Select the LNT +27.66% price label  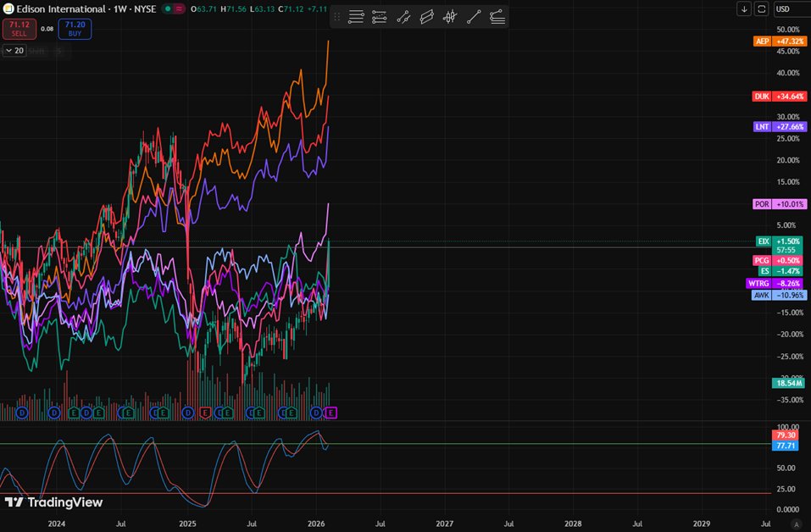[780, 126]
